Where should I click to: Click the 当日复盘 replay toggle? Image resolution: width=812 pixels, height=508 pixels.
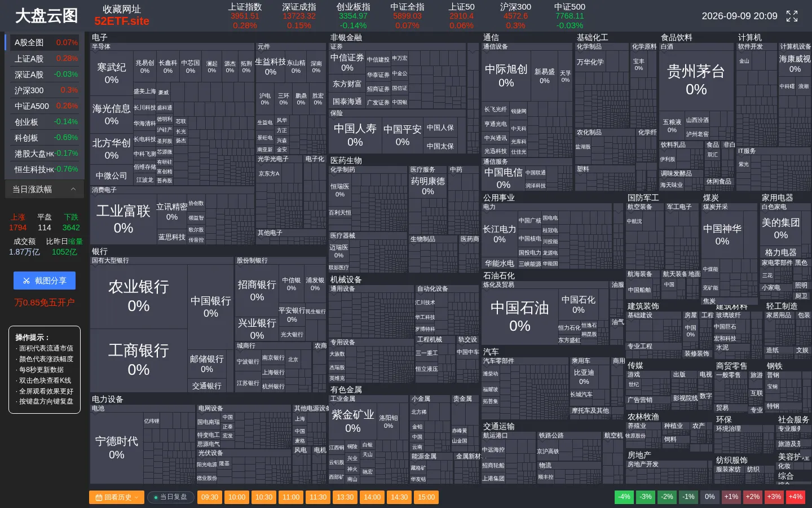171,497
